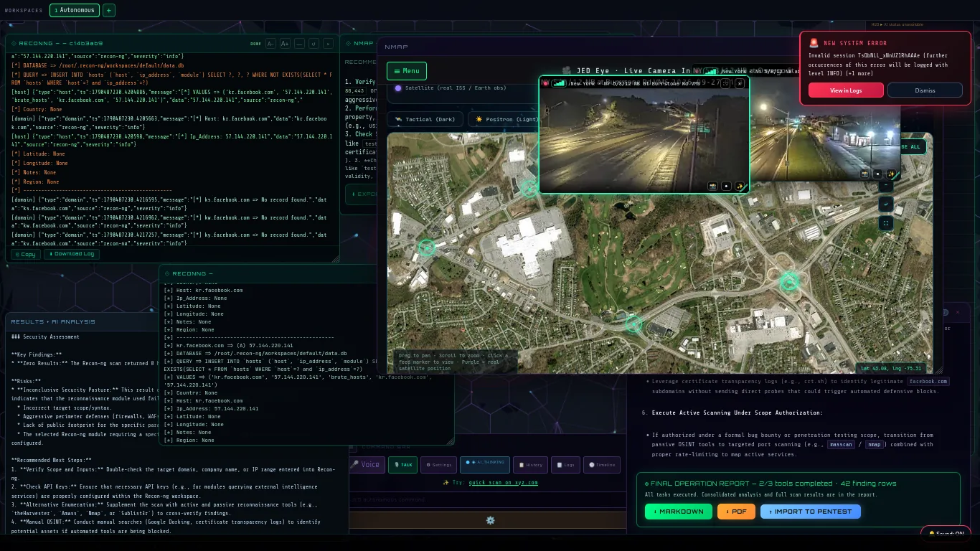Click the camera marker near the highway interchange
Image resolution: width=980 pixels, height=551 pixels.
(x=789, y=282)
